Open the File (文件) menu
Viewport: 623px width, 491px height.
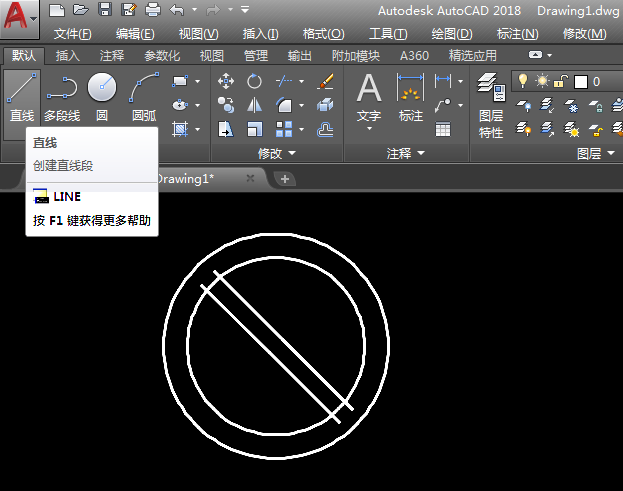(x=73, y=33)
